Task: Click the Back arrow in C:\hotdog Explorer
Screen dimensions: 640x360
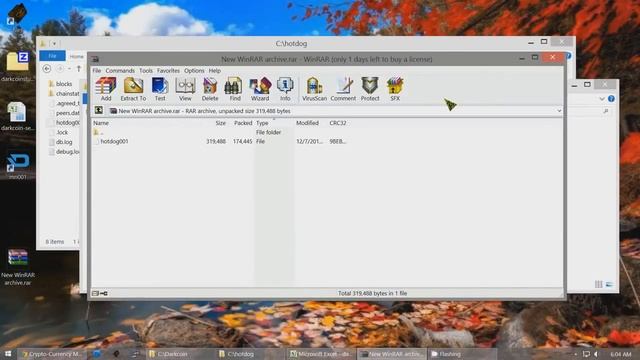Action: (47, 69)
